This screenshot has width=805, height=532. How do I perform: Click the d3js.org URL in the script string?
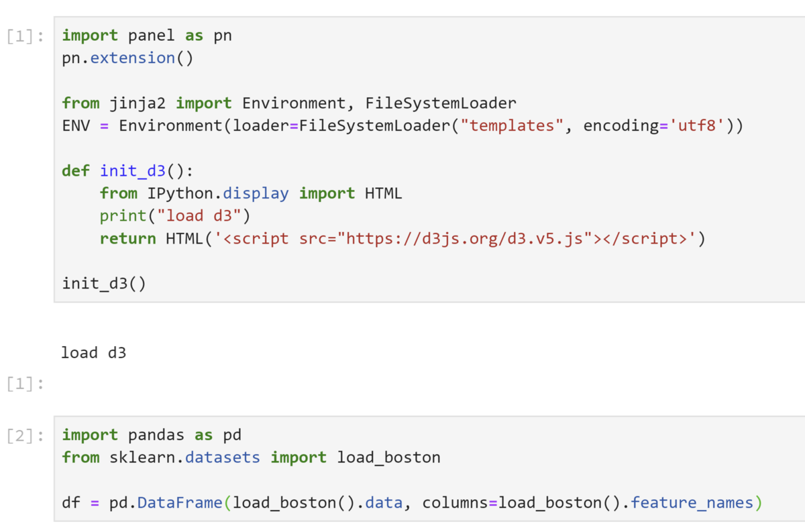[465, 238]
